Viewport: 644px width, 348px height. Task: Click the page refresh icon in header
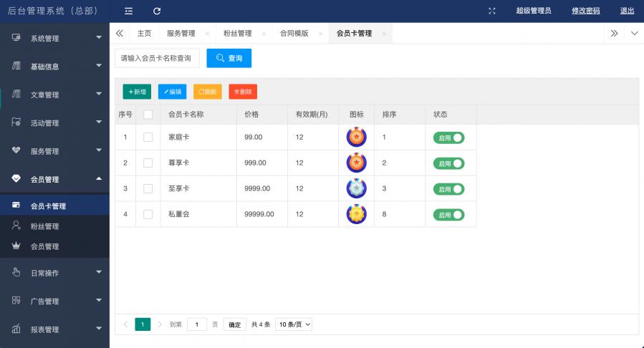(x=157, y=11)
